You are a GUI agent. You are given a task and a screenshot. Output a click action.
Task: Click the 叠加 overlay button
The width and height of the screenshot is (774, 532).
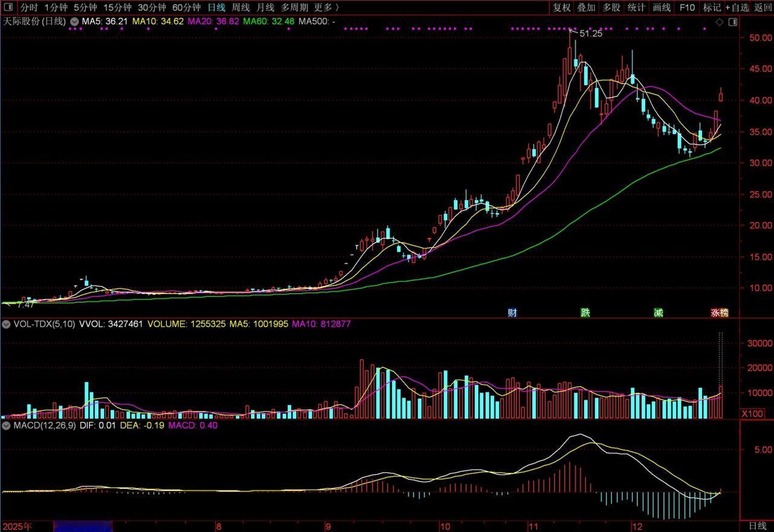[x=587, y=7]
